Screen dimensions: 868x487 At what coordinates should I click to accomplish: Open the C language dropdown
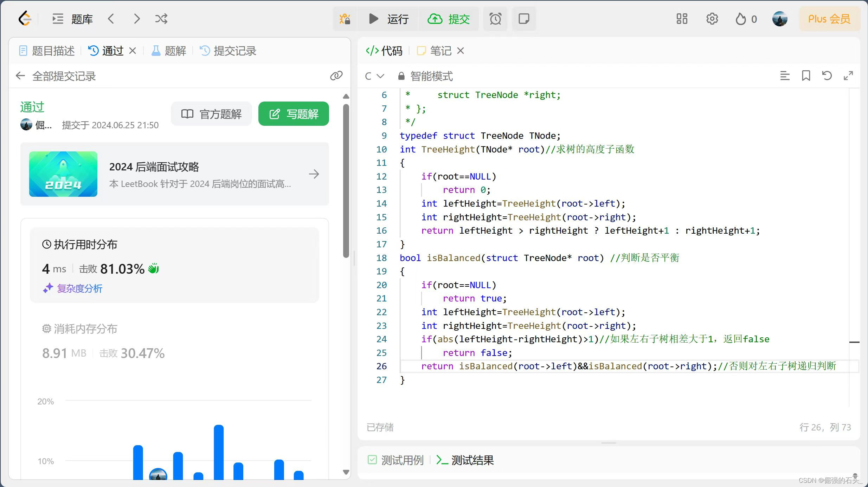click(374, 76)
